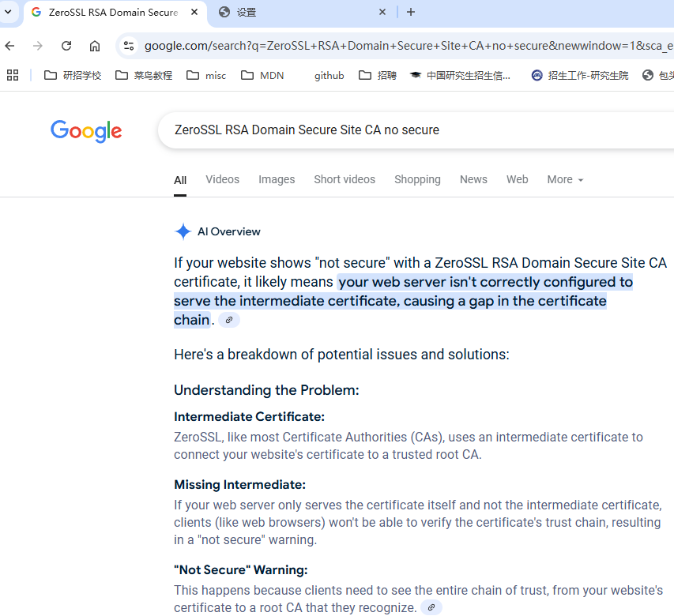674x616 pixels.
Task: Open the home page
Action: 95,46
